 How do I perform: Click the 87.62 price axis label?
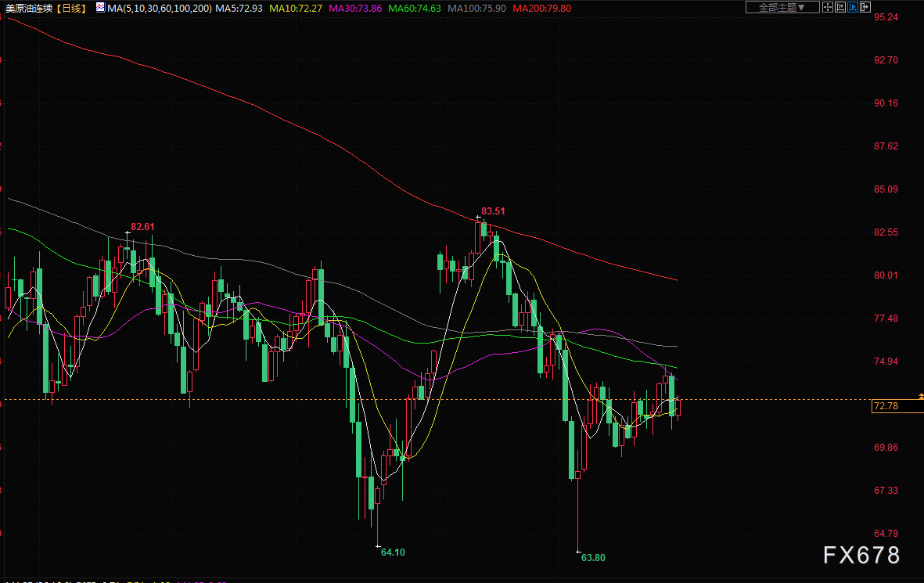(x=886, y=146)
